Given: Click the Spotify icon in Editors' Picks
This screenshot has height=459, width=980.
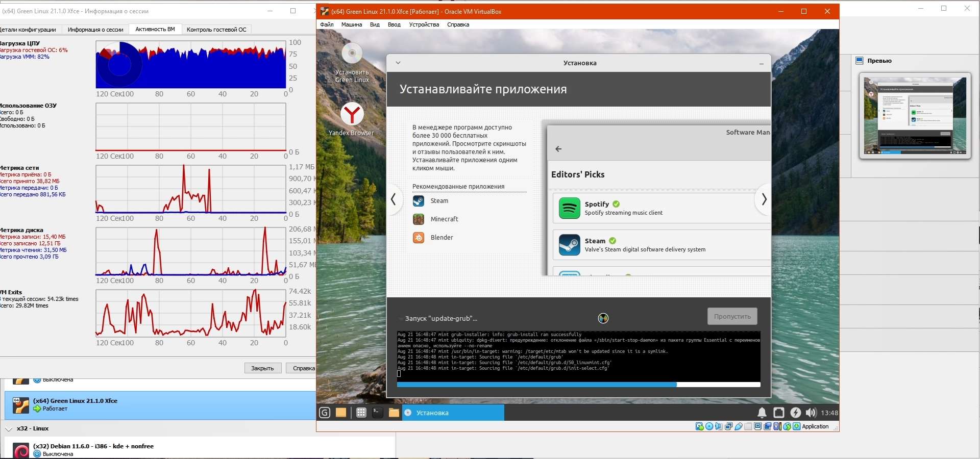Looking at the screenshot, I should click(x=569, y=208).
